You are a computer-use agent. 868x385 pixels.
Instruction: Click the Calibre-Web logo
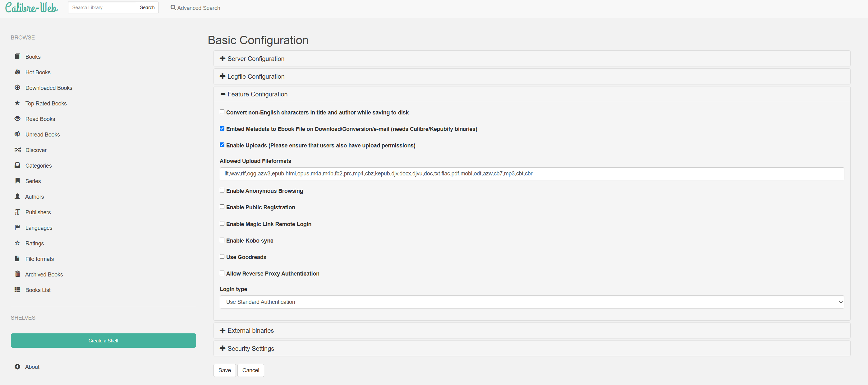click(x=31, y=7)
